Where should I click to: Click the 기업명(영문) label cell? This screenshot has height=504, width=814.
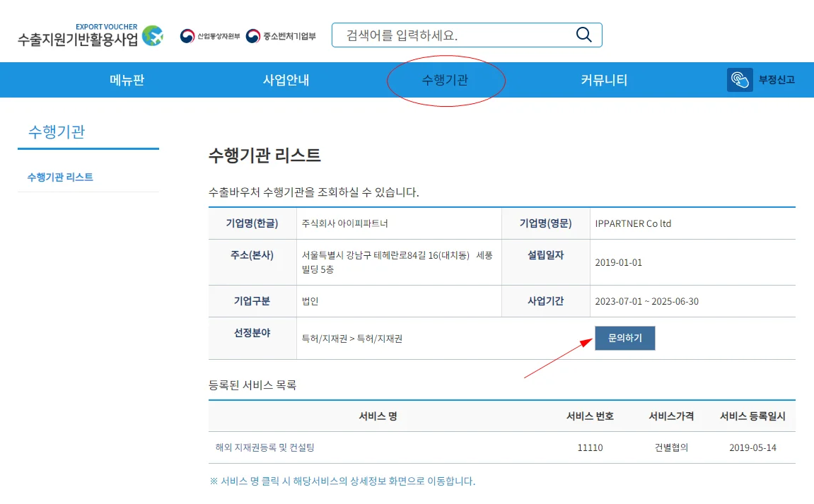pos(545,223)
